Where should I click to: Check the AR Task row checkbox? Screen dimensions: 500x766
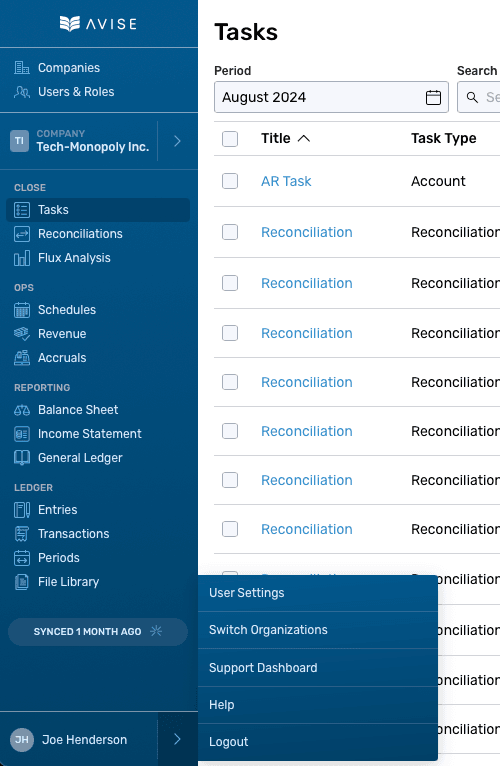pos(230,181)
